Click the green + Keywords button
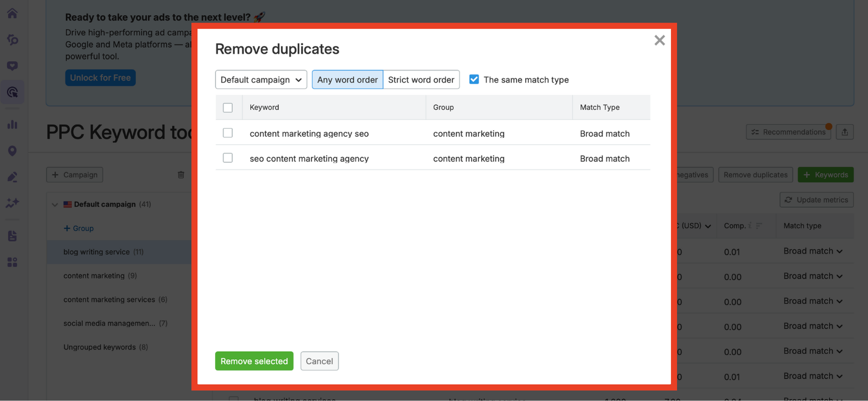The width and height of the screenshot is (868, 401). click(x=826, y=175)
